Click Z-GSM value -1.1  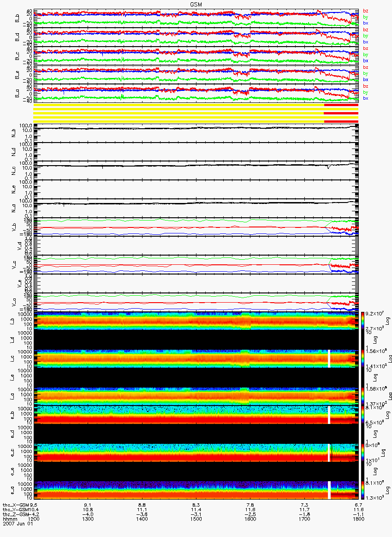tap(358, 514)
